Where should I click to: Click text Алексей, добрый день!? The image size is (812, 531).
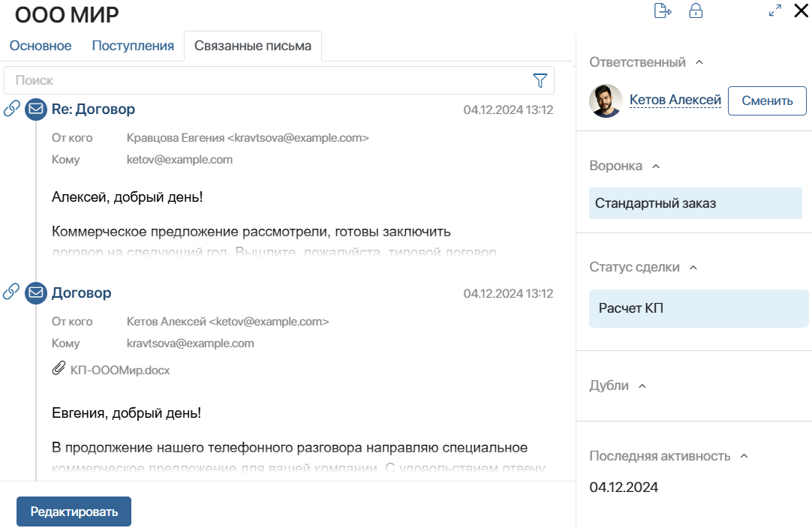click(128, 197)
